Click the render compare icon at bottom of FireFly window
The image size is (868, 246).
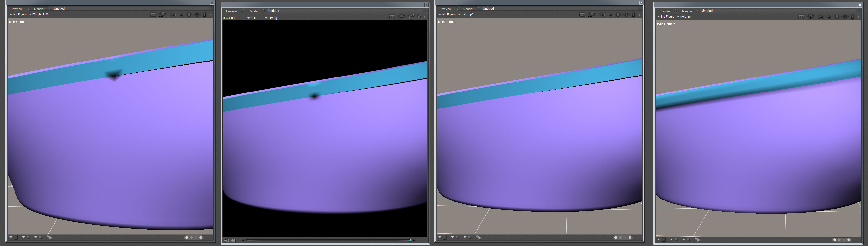click(226, 240)
